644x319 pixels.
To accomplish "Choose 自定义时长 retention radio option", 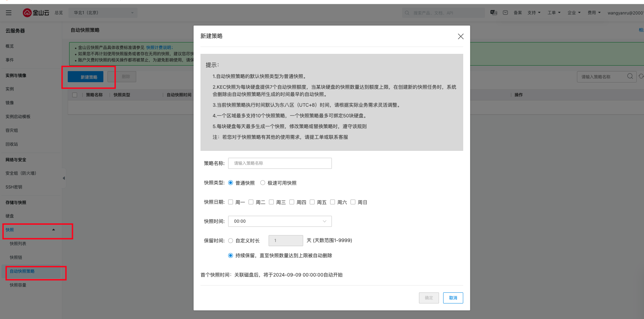I will [x=231, y=241].
